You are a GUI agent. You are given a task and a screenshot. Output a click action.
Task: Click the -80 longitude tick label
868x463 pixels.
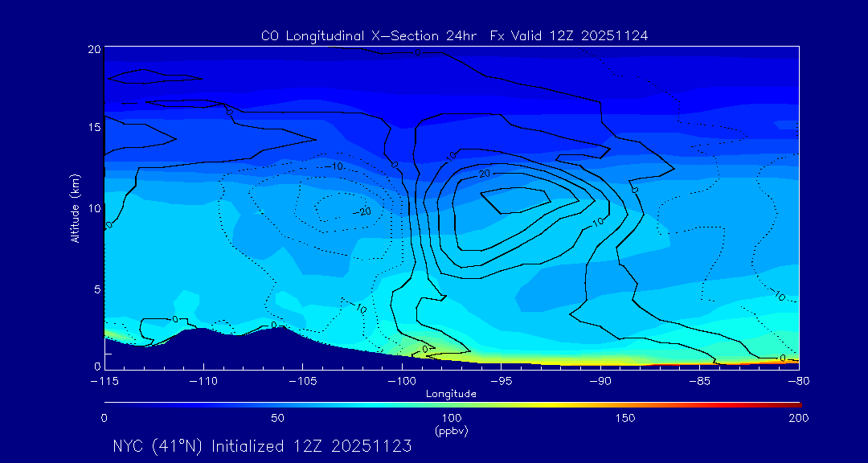point(799,382)
